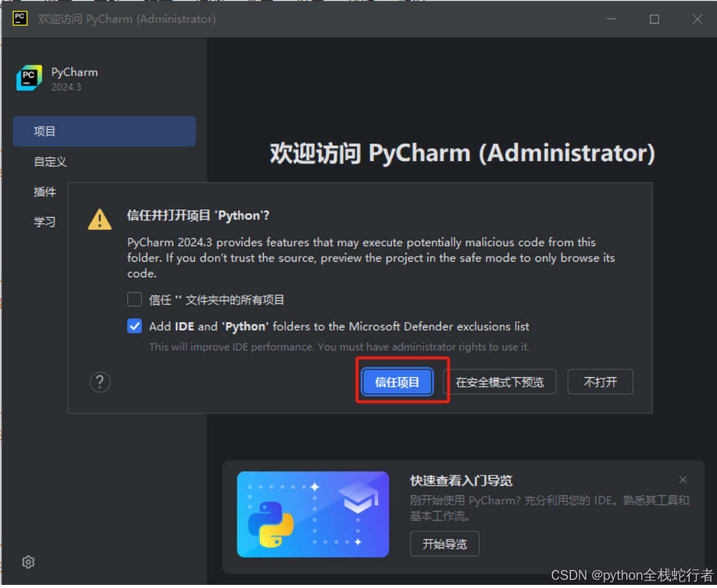Image resolution: width=717 pixels, height=588 pixels.
Task: Open the 自定义 tab
Action: 50,162
